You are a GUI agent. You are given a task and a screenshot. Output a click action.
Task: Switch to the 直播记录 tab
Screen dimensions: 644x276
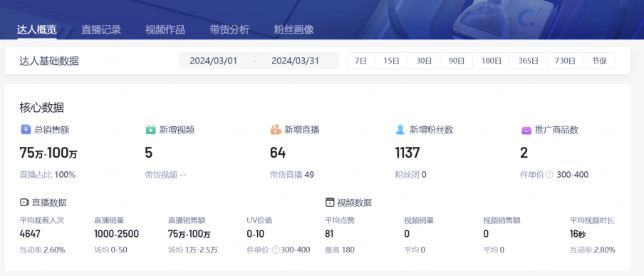click(x=101, y=30)
